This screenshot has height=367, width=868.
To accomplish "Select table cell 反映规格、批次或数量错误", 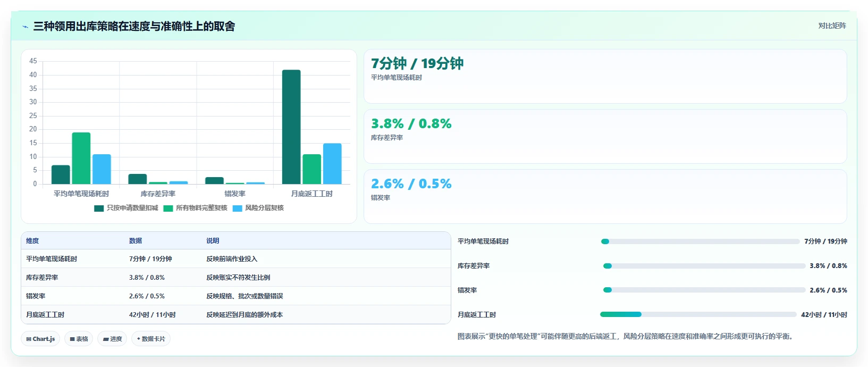I will point(245,296).
